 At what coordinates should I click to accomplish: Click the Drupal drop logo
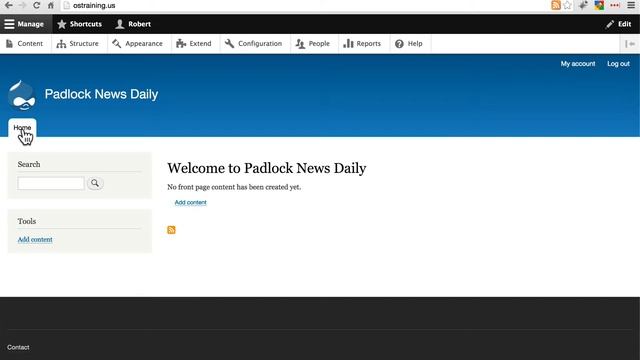click(22, 96)
